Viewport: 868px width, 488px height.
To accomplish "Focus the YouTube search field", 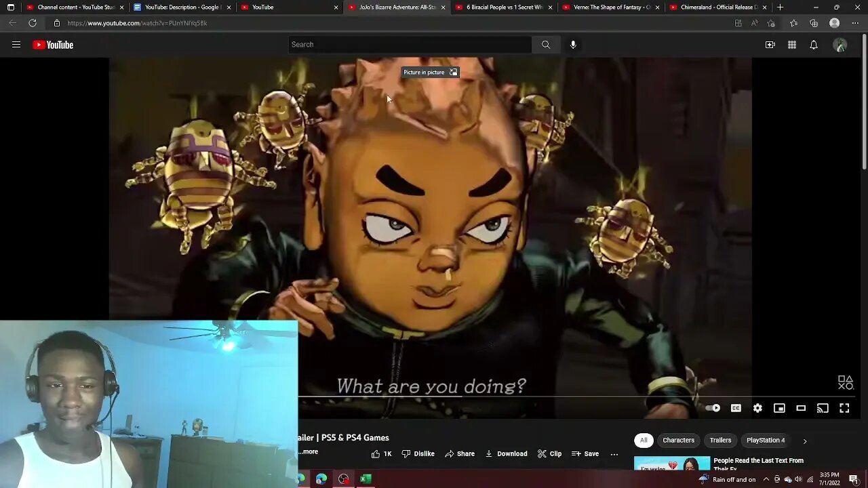I will click(410, 45).
